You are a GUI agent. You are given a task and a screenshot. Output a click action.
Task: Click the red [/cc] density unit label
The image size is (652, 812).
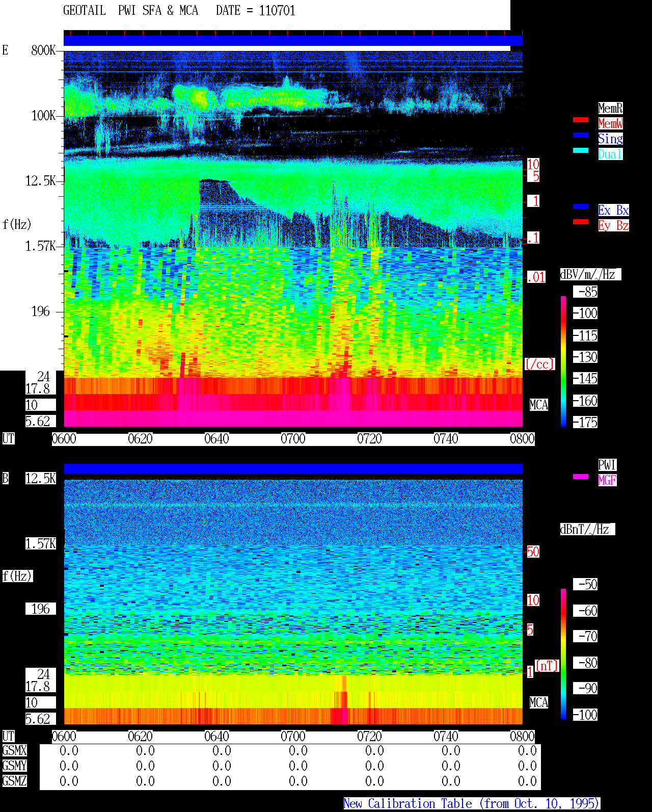pos(539,364)
